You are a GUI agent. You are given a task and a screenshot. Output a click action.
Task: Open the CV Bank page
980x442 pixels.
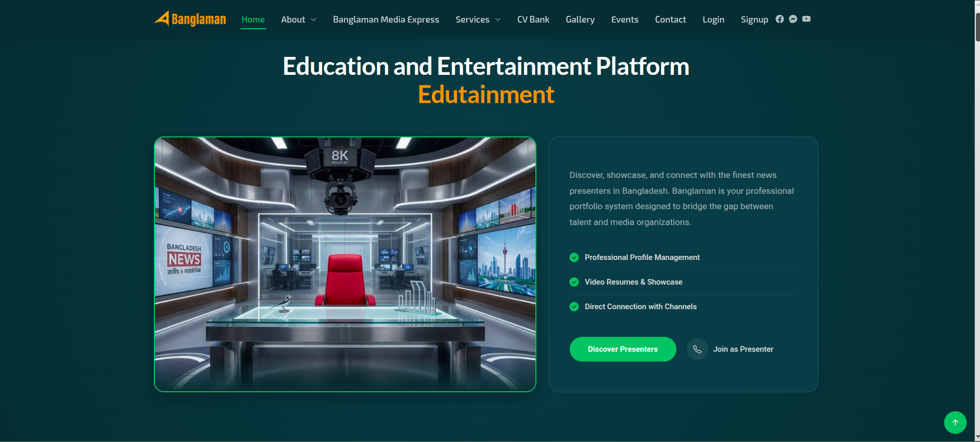coord(533,19)
